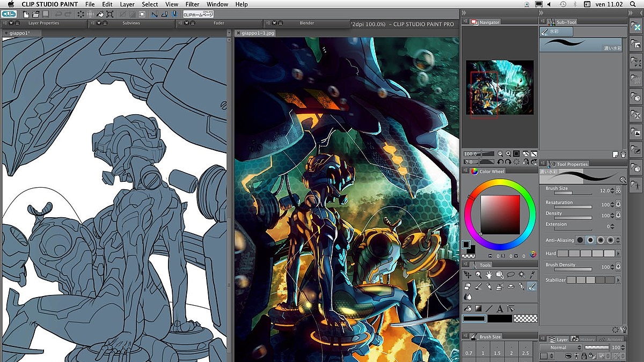This screenshot has height=362, width=644.
Task: Switch to the giappo1-1.jpg tab
Action: tap(258, 33)
